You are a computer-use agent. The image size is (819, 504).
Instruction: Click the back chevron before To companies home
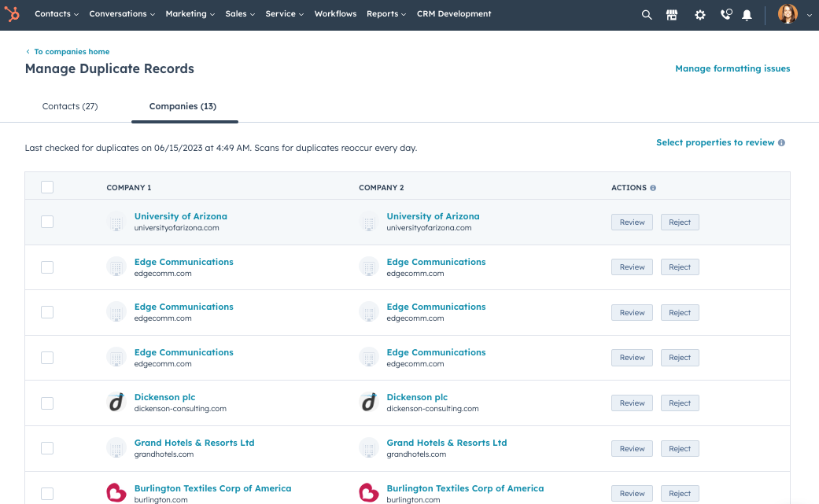click(28, 52)
